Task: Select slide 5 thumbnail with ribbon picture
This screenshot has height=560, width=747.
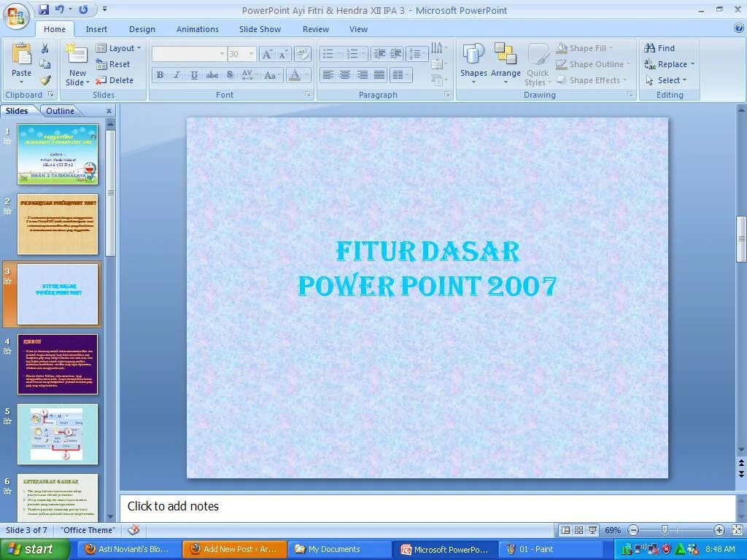Action: (x=58, y=434)
